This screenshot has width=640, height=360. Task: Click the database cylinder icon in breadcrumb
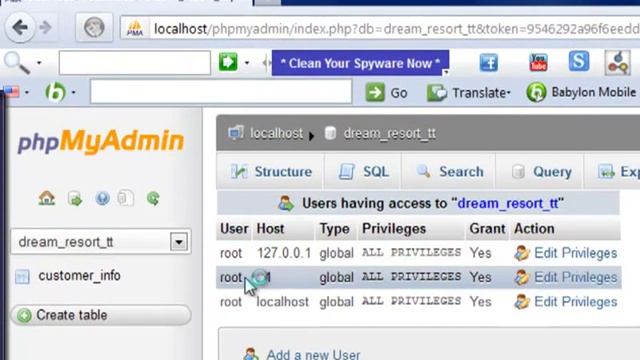330,133
